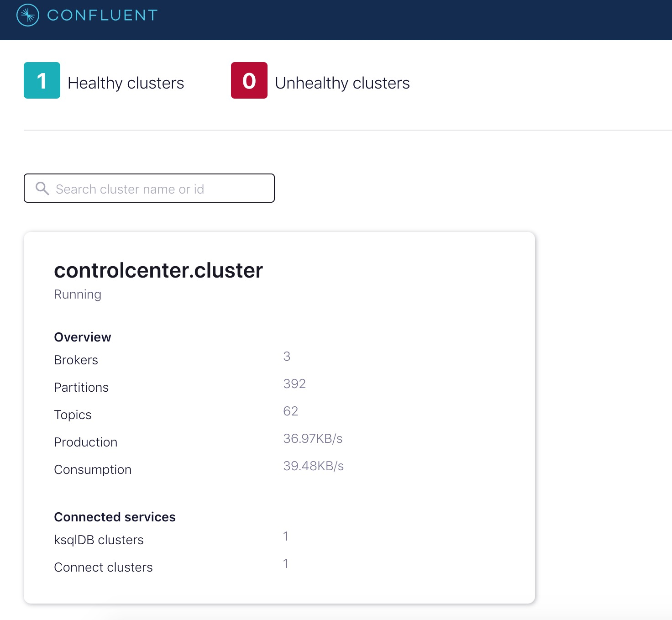Click the teal healthy clusters count badge
672x620 pixels.
point(42,80)
